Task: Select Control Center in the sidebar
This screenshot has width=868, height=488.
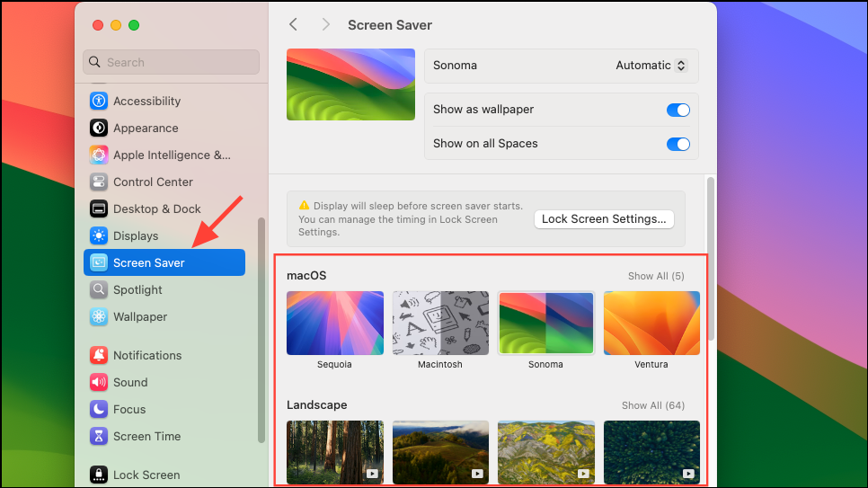Action: (164, 182)
